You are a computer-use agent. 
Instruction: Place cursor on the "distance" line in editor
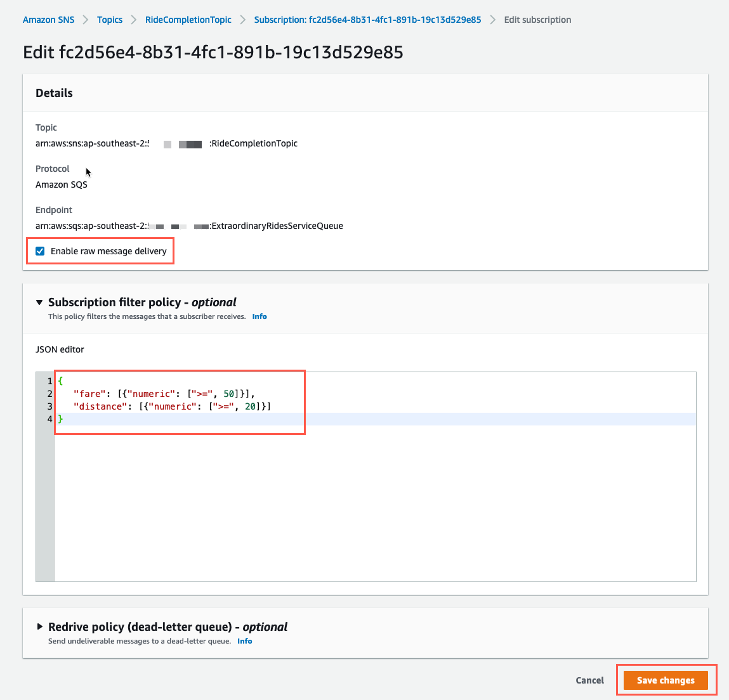172,406
